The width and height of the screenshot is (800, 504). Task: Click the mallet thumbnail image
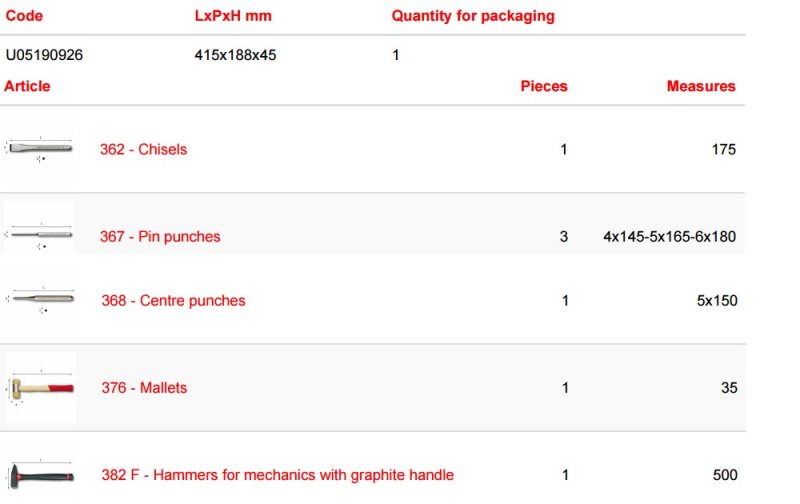click(40, 388)
